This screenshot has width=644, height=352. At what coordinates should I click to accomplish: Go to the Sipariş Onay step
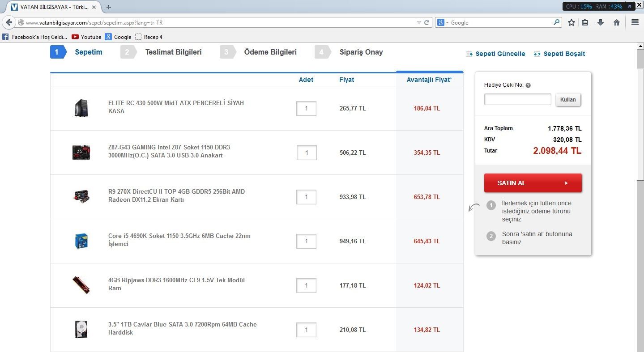coord(349,52)
